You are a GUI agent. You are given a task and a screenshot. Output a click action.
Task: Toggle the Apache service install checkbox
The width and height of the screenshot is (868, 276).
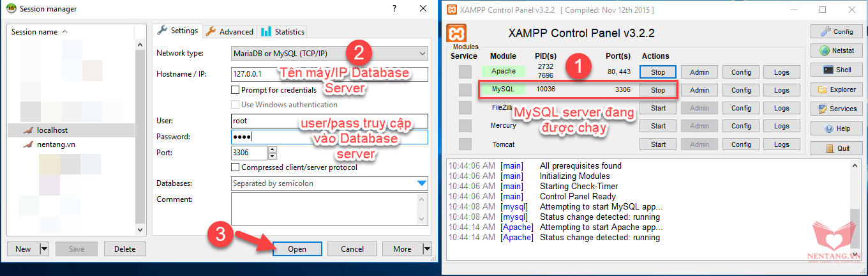pos(465,72)
